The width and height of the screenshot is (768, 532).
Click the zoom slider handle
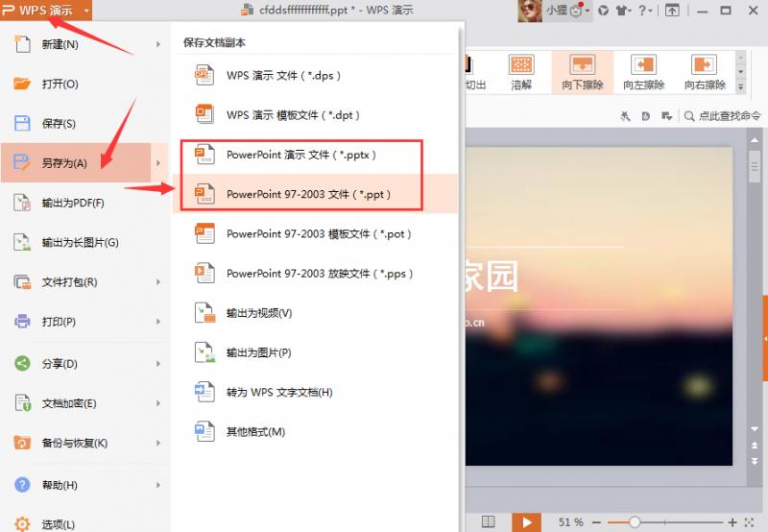coord(635,522)
